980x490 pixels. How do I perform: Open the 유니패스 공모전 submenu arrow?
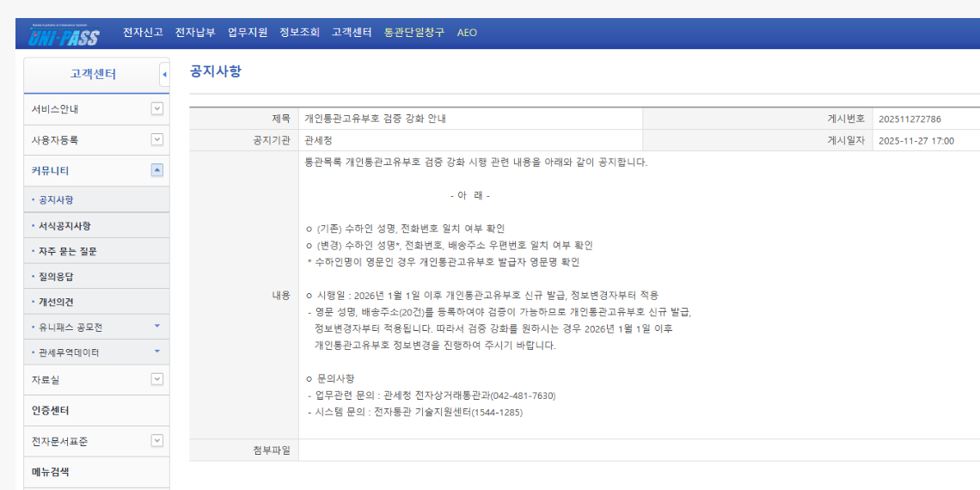point(156,327)
